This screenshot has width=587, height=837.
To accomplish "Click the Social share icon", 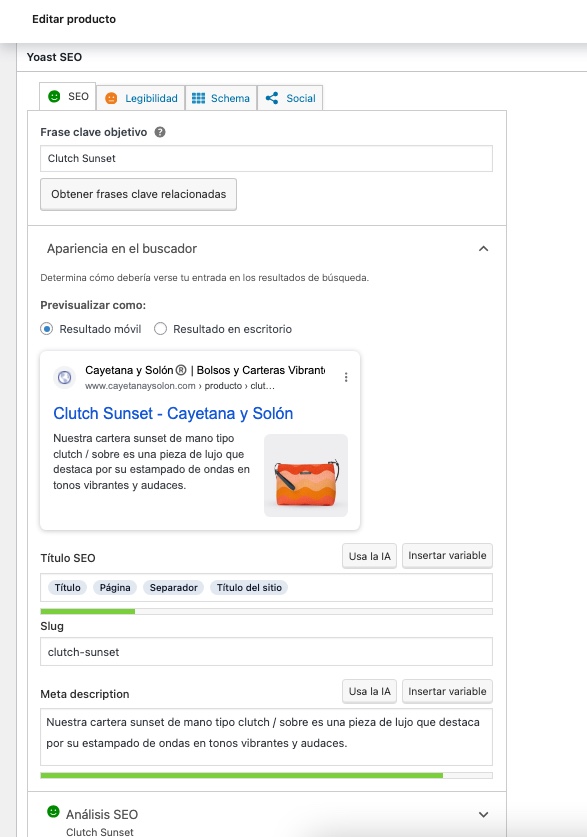I will [272, 98].
